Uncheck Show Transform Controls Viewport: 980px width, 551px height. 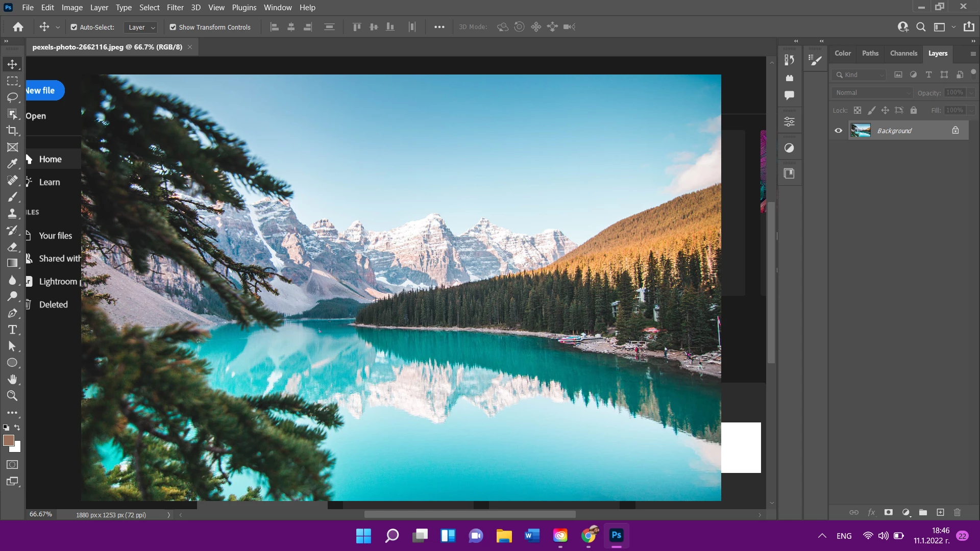pyautogui.click(x=173, y=27)
